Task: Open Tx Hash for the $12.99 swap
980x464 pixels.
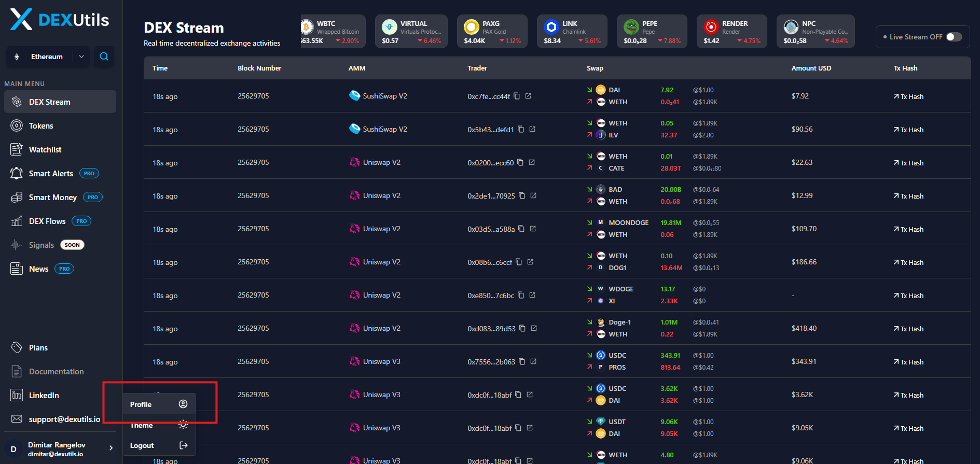Action: (x=908, y=196)
